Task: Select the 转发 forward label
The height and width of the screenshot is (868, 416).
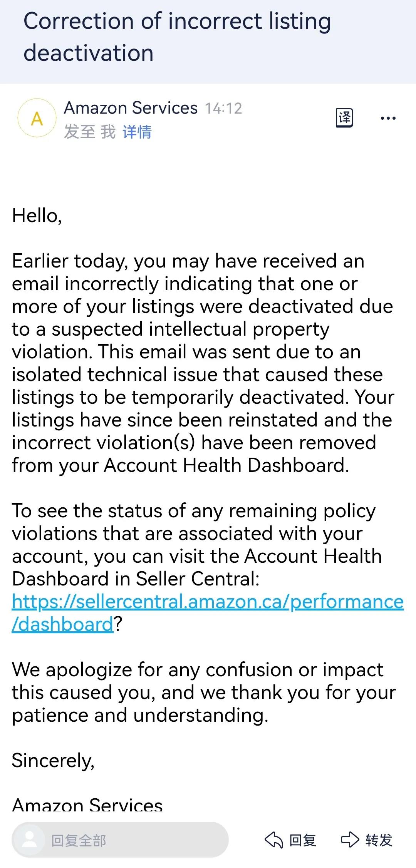Action: [379, 840]
